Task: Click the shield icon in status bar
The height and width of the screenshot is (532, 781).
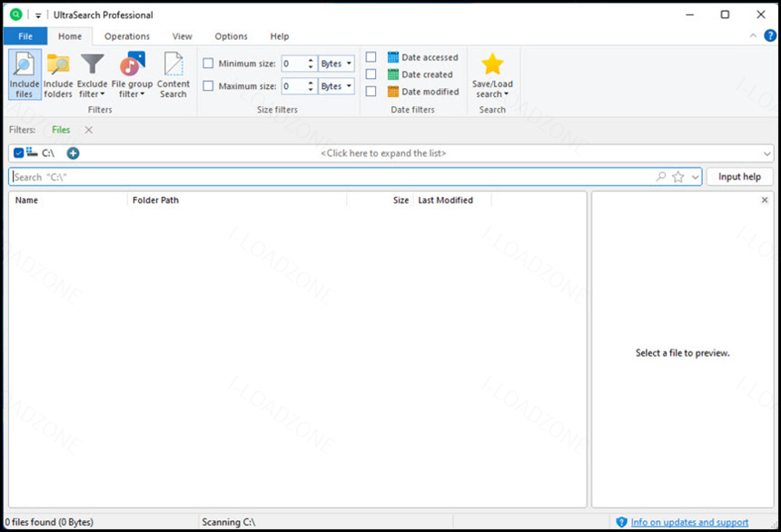Action: click(x=621, y=521)
